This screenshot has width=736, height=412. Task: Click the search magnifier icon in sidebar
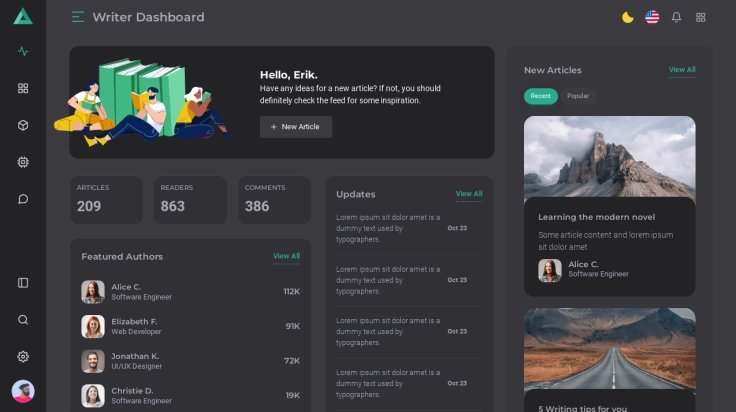click(x=23, y=320)
